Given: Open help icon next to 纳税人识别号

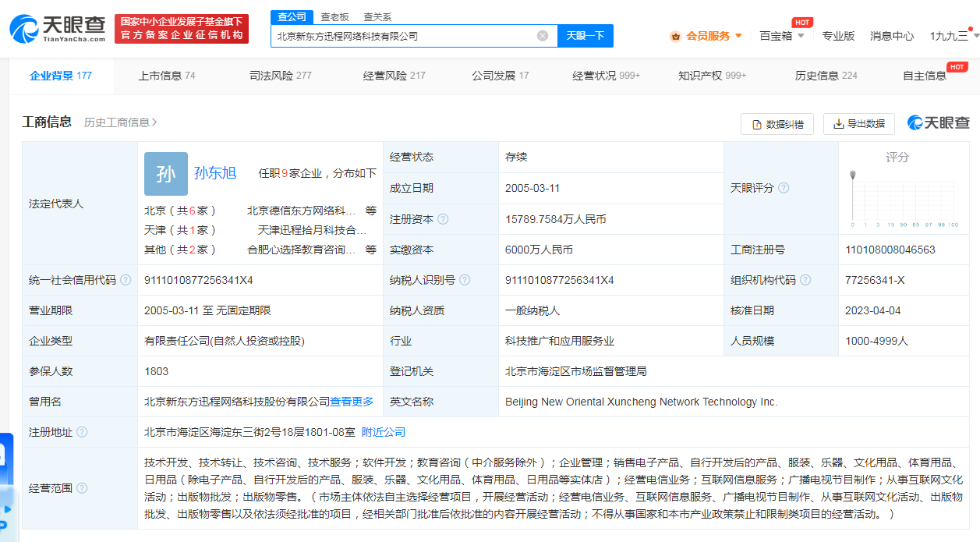Looking at the screenshot, I should click(465, 280).
